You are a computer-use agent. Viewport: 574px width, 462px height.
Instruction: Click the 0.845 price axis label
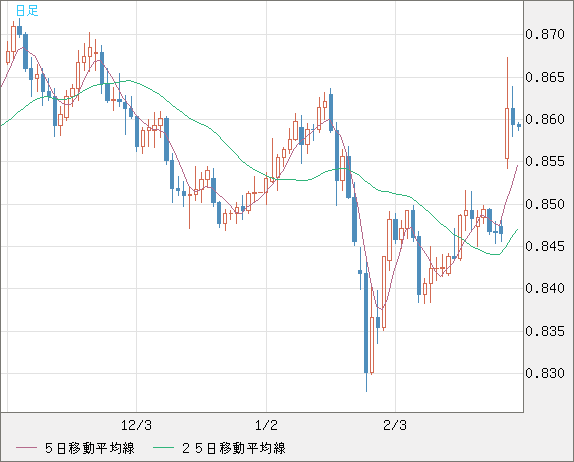545,246
